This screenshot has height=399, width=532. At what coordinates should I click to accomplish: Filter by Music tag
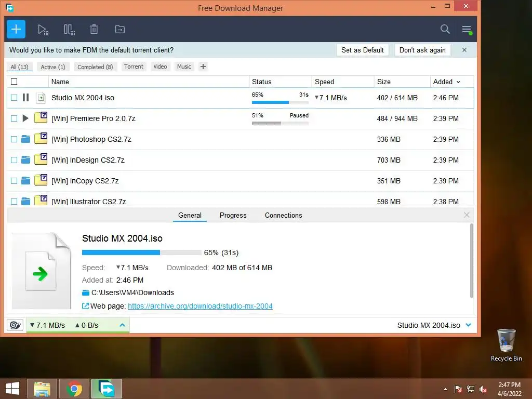coord(184,66)
